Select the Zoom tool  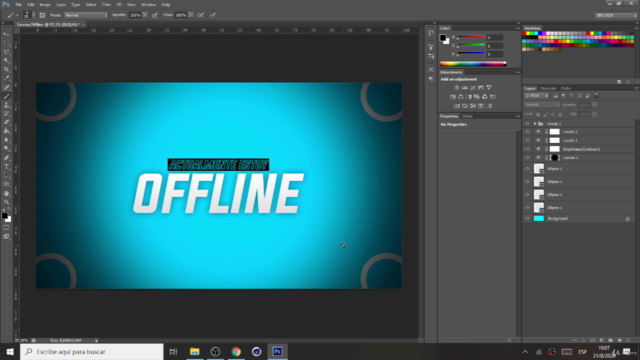(x=7, y=202)
